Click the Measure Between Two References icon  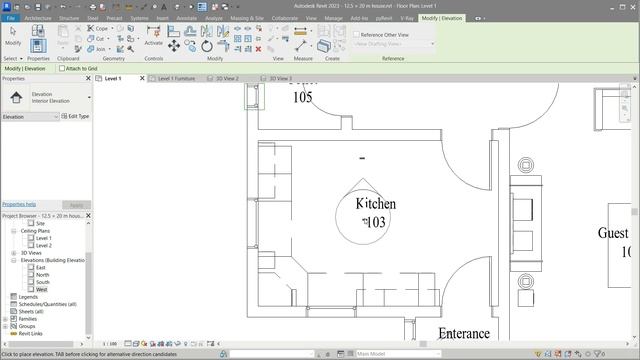(301, 45)
